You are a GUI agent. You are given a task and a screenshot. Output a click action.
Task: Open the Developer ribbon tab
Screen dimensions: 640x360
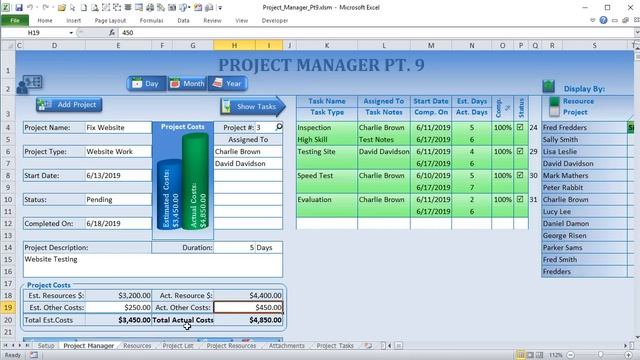pyautogui.click(x=275, y=20)
